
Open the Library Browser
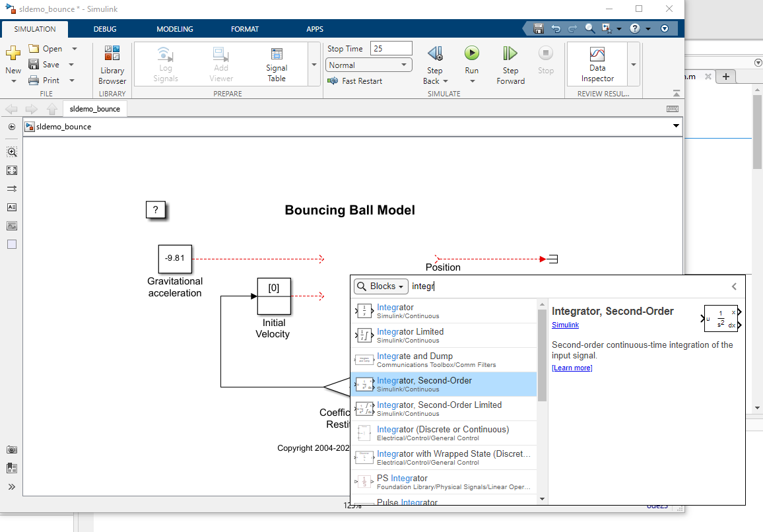click(x=112, y=65)
